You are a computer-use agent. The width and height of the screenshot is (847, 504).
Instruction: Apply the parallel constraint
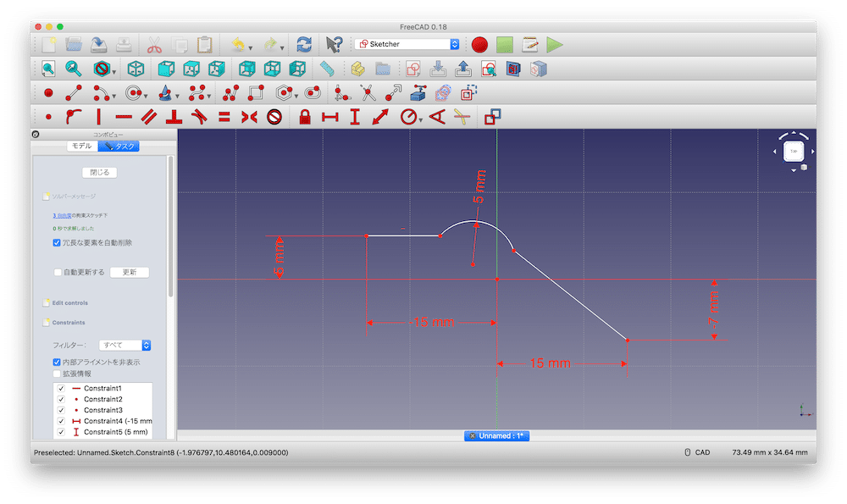click(x=149, y=118)
